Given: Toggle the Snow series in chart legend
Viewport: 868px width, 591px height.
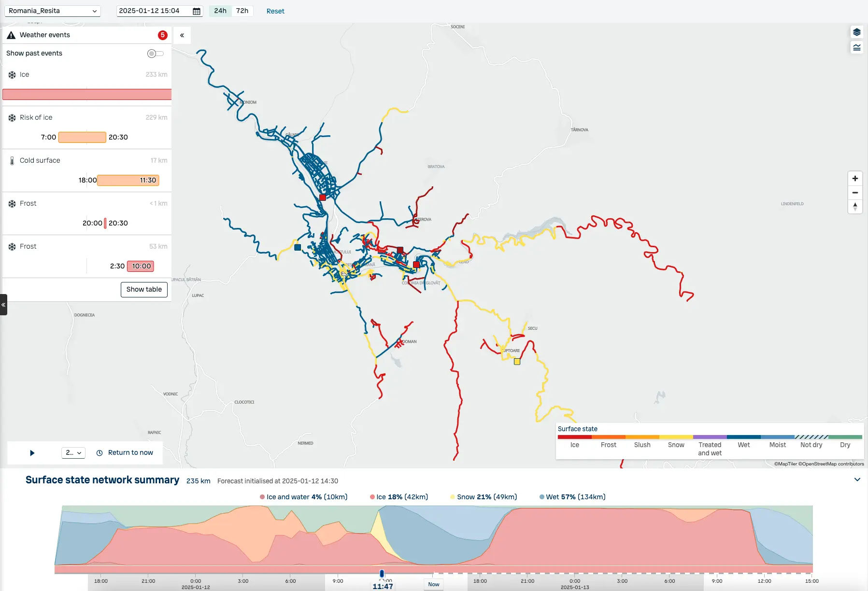Looking at the screenshot, I should point(483,497).
